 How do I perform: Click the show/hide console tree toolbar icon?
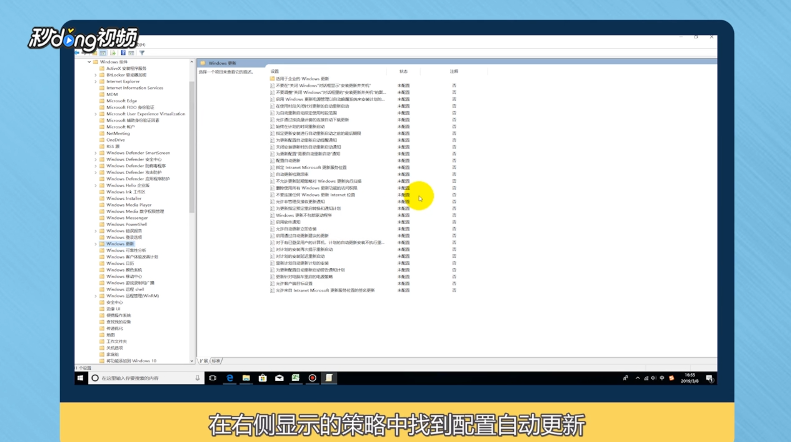[x=103, y=52]
